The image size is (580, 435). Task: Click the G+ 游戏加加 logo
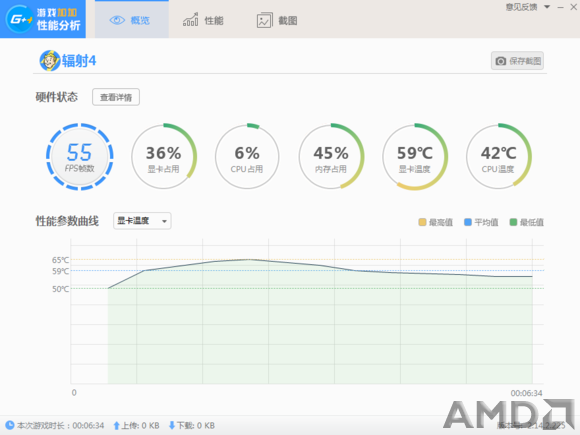tap(43, 19)
